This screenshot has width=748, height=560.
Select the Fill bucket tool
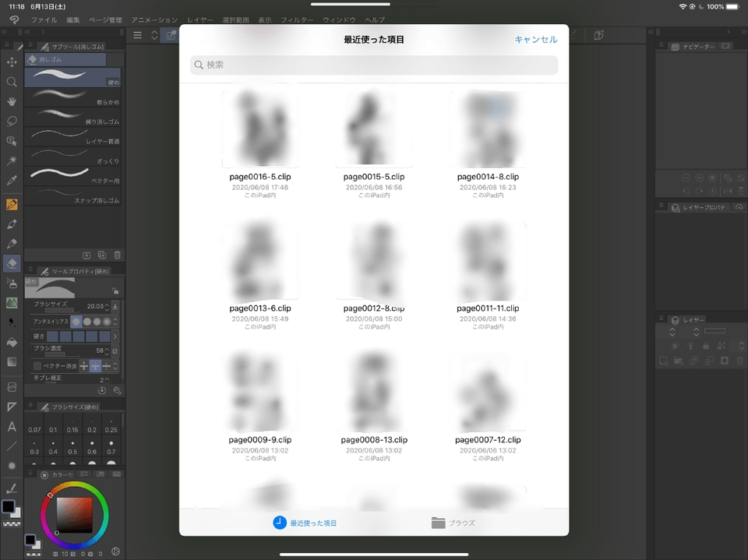click(12, 342)
